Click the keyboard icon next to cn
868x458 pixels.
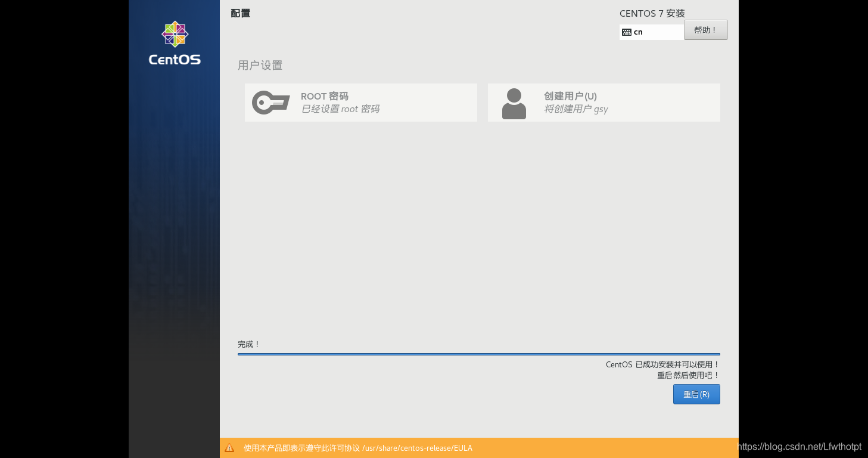click(x=627, y=32)
